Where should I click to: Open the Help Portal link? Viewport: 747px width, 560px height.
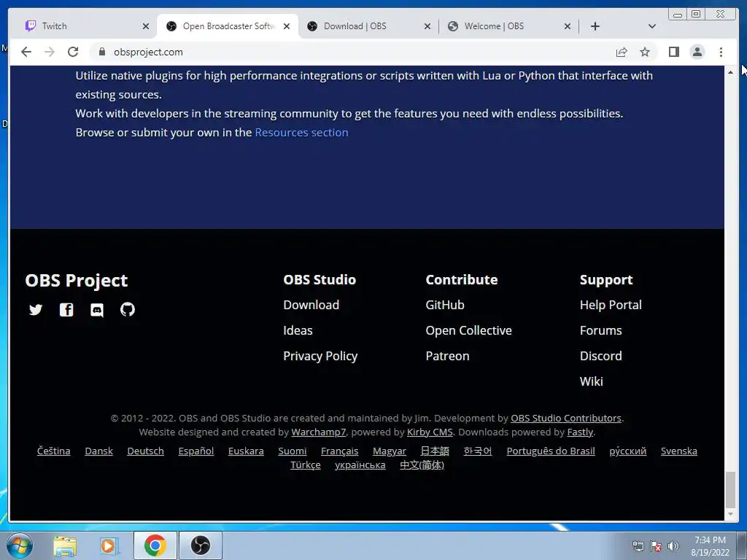click(611, 305)
